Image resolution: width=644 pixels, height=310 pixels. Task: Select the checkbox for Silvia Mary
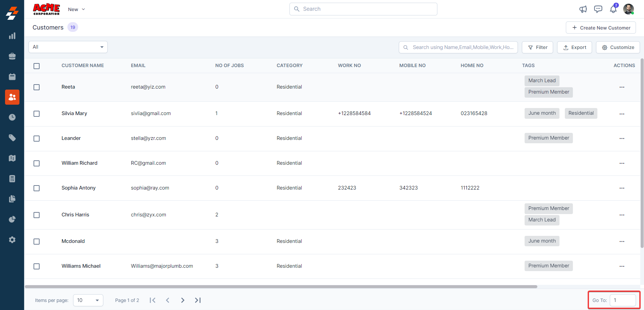tap(37, 114)
